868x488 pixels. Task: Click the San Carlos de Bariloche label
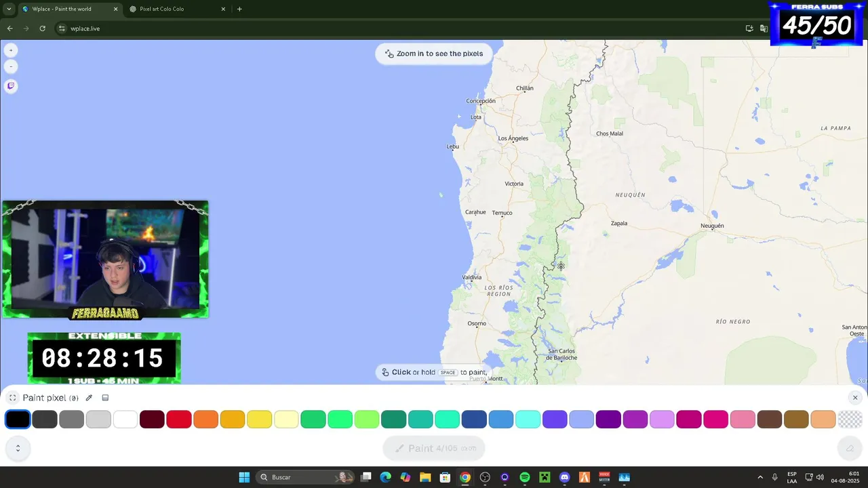click(x=563, y=354)
